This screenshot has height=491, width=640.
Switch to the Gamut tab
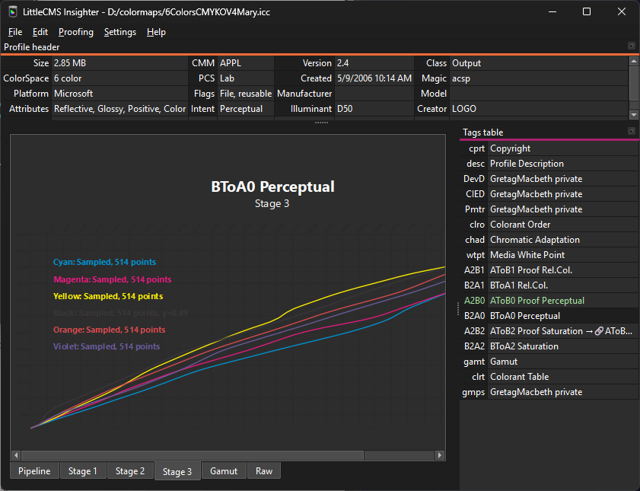coord(225,471)
